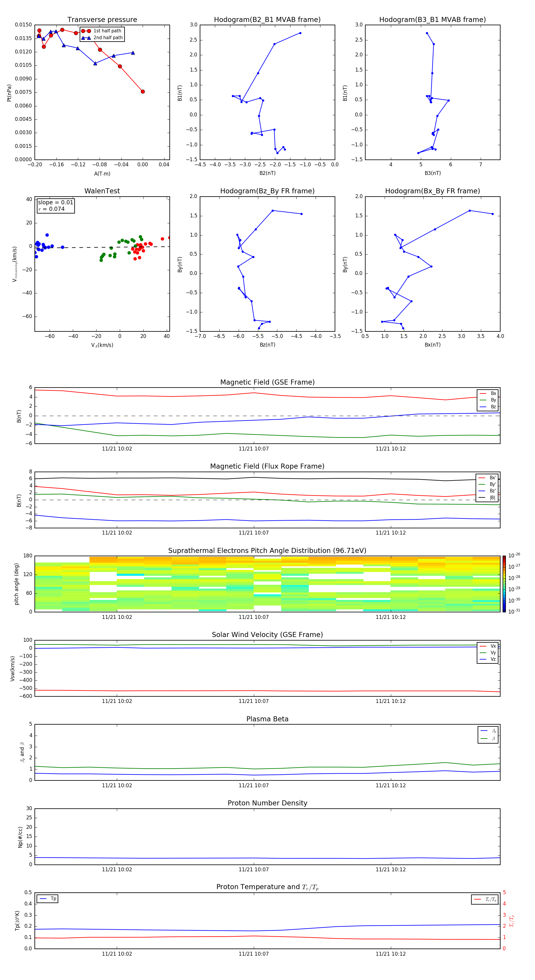535x980 pixels.
Task: Click the 'Hodogram(B3_B1 MVAB frame)' title
Action: [432, 19]
